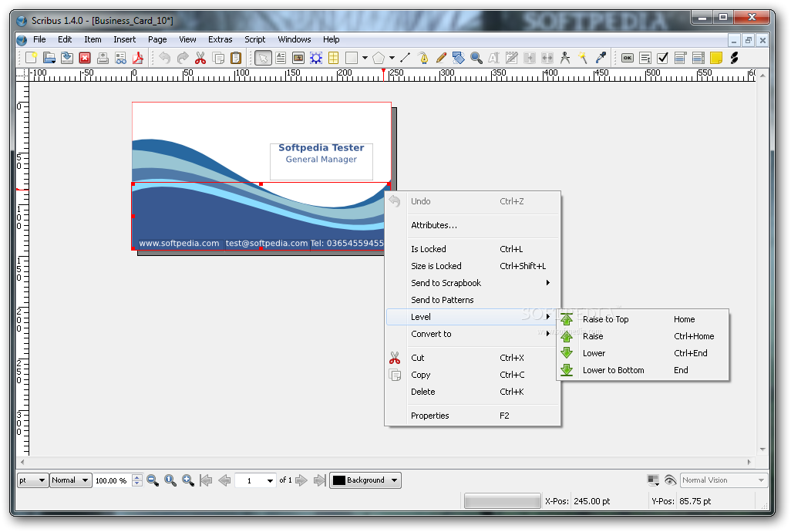Click the scissors Cut icon in toolbar

200,58
